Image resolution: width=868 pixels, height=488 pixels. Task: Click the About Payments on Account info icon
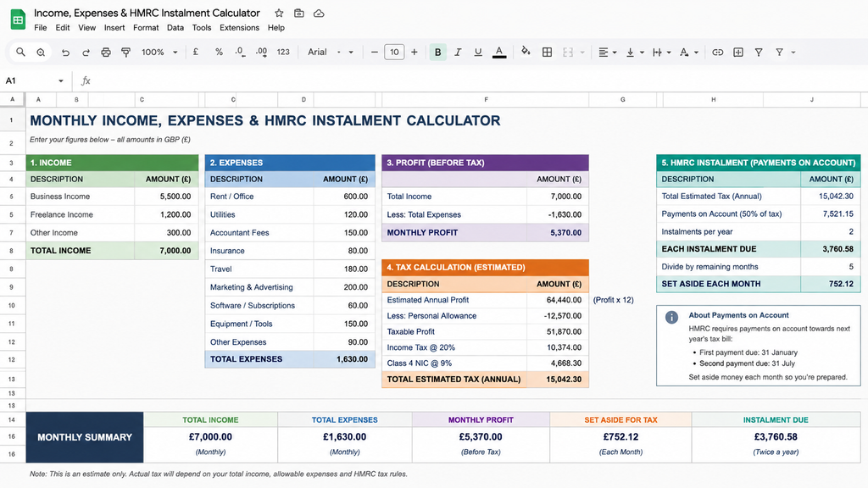click(x=671, y=317)
